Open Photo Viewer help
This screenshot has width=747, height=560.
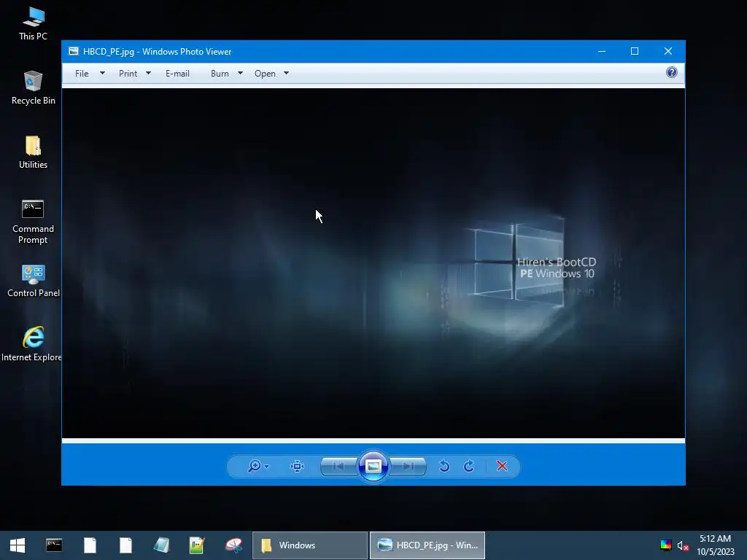coord(671,72)
